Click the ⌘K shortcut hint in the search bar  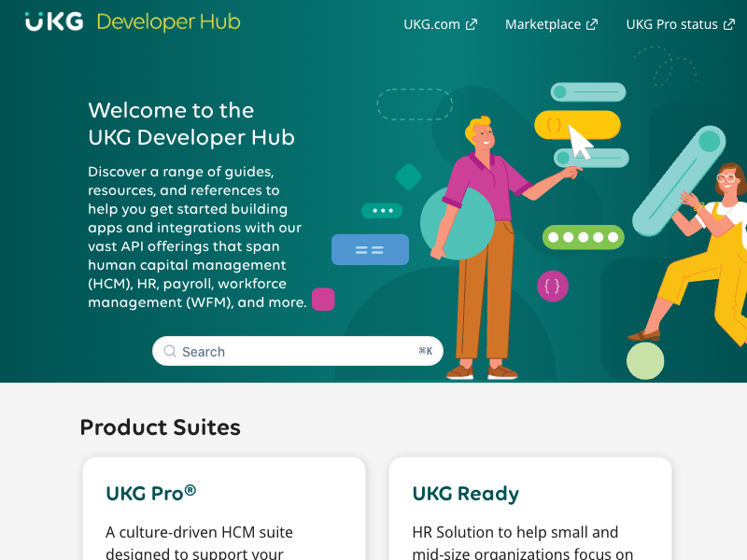(x=426, y=352)
